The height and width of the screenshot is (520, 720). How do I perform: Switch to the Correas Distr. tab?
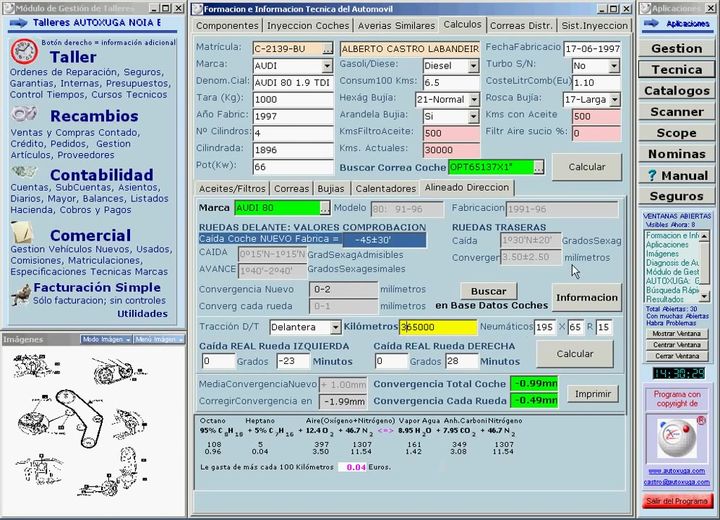pyautogui.click(x=521, y=26)
